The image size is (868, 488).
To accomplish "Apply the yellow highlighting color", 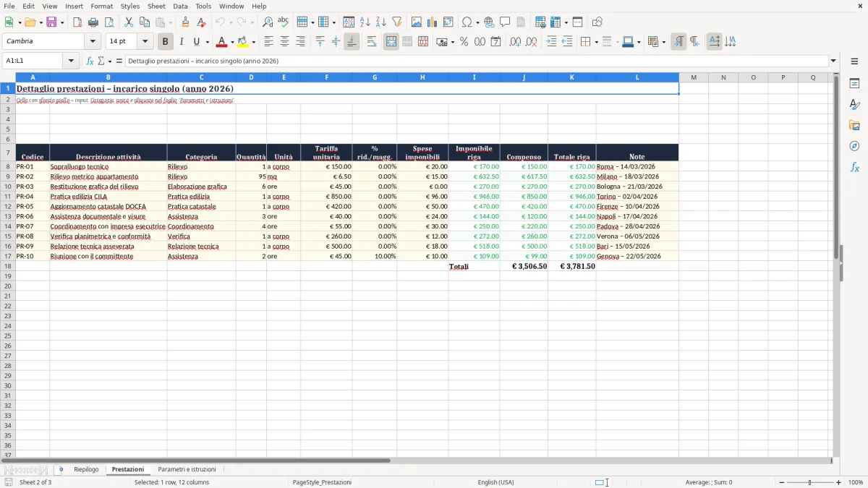I will 244,42.
